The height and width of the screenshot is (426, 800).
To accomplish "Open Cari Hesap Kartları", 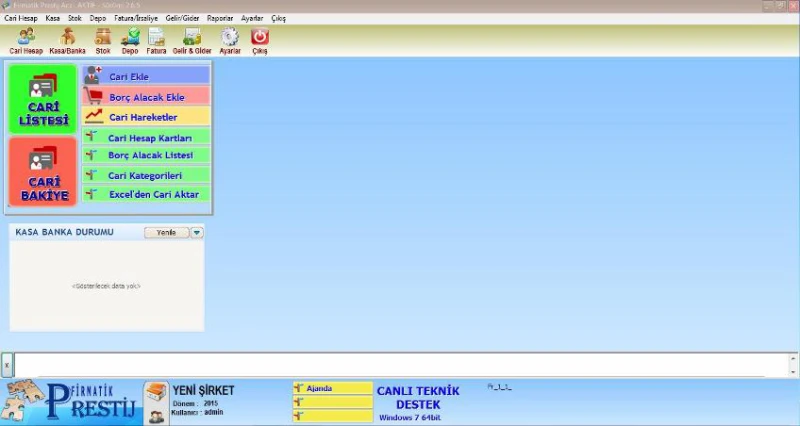I will (x=146, y=137).
